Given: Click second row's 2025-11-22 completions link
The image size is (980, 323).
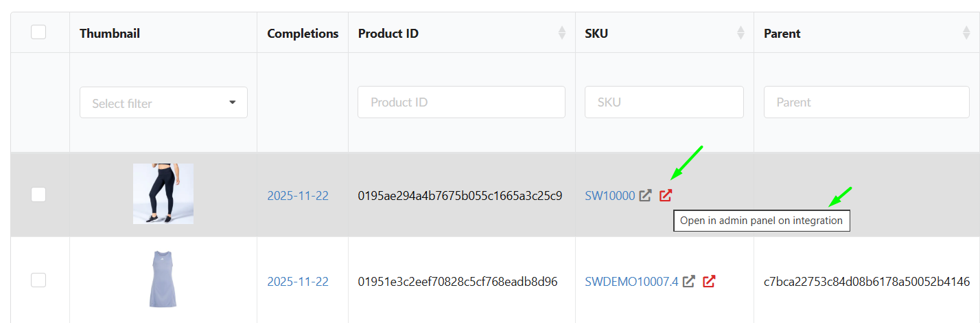Looking at the screenshot, I should [x=298, y=281].
